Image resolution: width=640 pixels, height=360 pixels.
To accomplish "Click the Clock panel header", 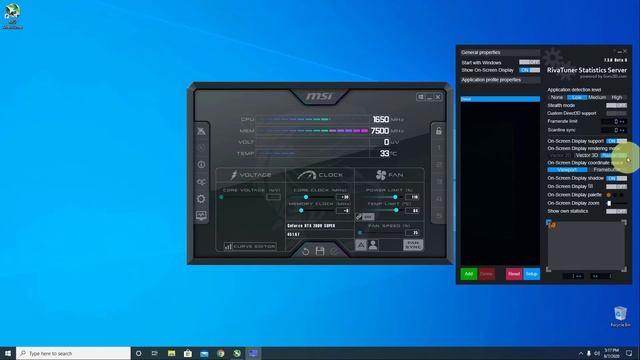I will pos(320,175).
